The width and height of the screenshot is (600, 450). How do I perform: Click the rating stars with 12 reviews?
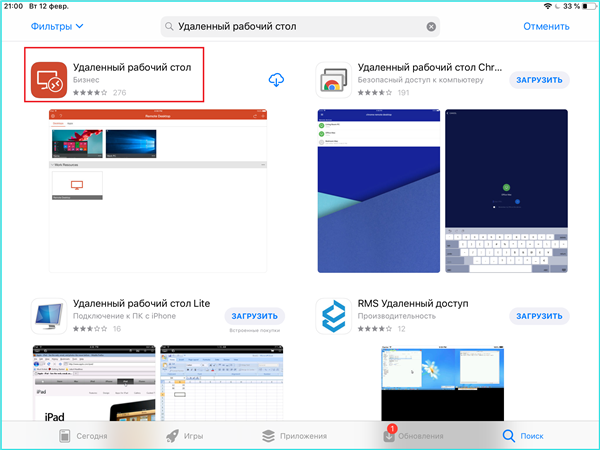375,329
